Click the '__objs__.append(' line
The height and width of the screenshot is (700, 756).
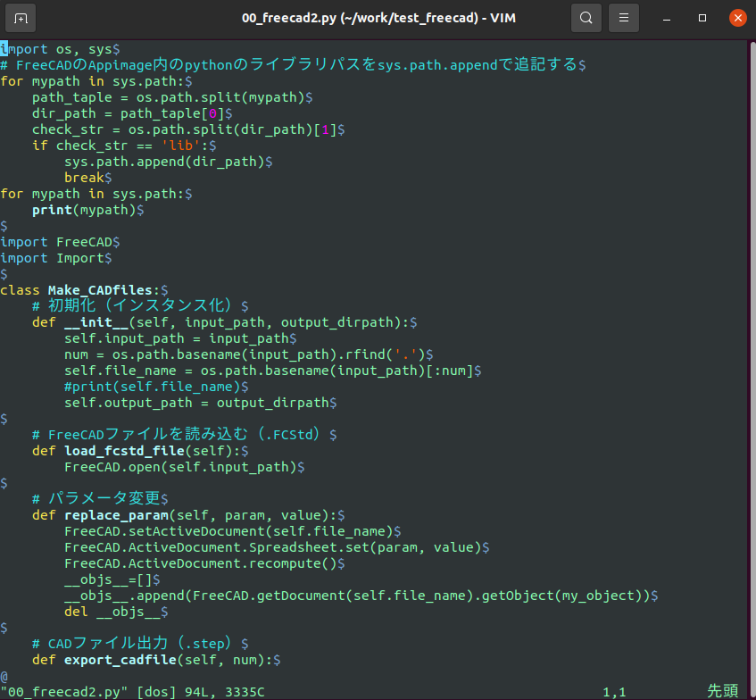[x=361, y=596]
